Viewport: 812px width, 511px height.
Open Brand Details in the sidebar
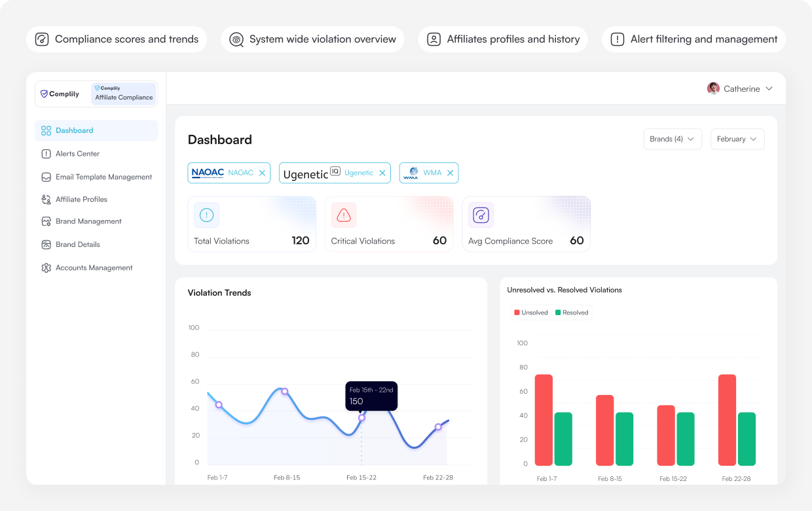tap(77, 244)
